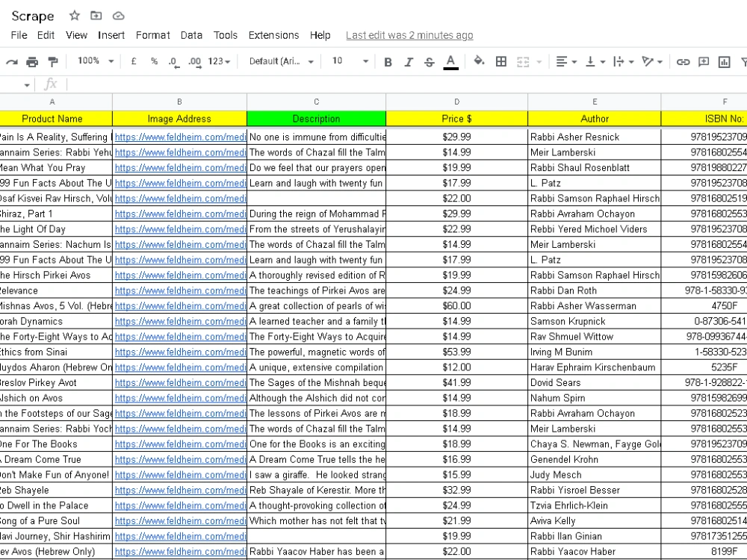Viewport: 747px width, 560px height.
Task: Select the Image Address header cell
Action: (x=179, y=119)
